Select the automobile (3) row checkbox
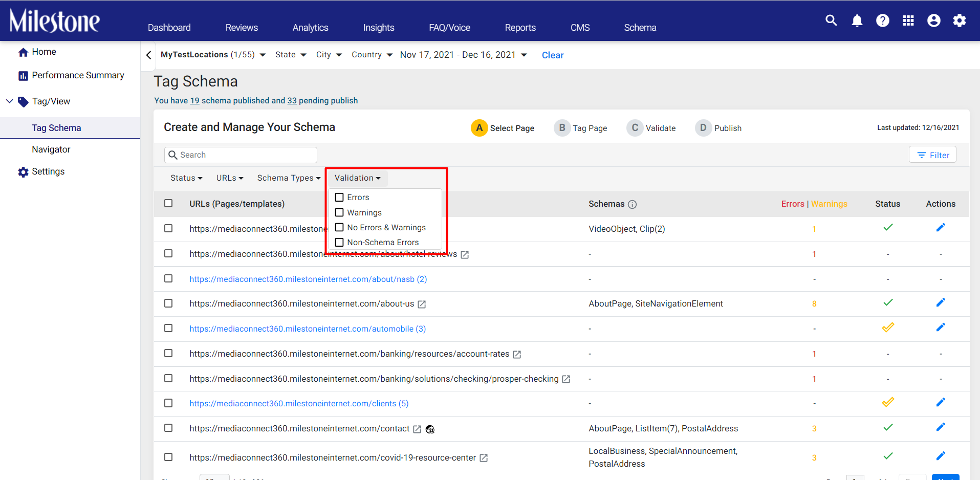 coord(168,328)
